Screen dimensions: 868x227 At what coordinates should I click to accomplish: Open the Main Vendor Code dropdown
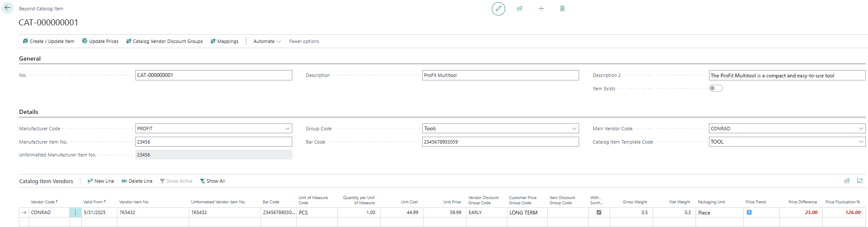pos(861,129)
